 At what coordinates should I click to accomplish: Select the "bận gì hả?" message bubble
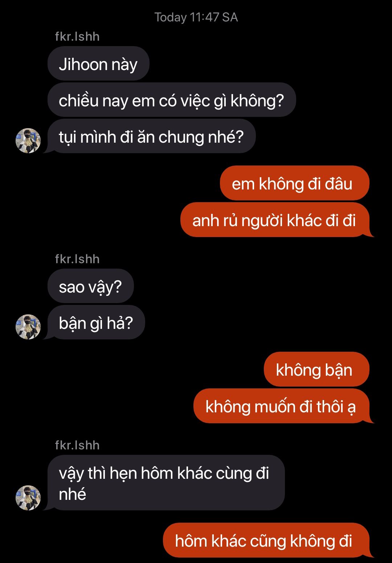coord(96,322)
